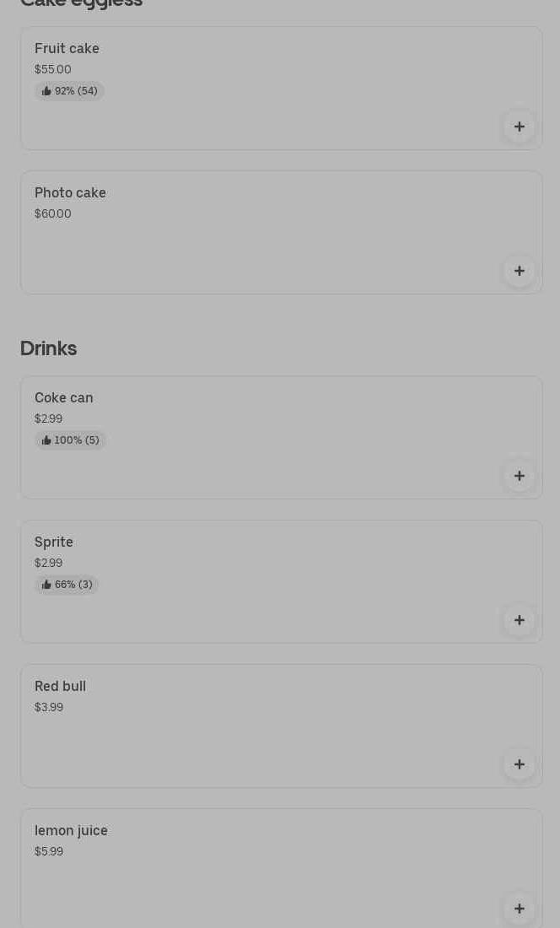Click Sprite thumbs-up rating icon

click(46, 585)
